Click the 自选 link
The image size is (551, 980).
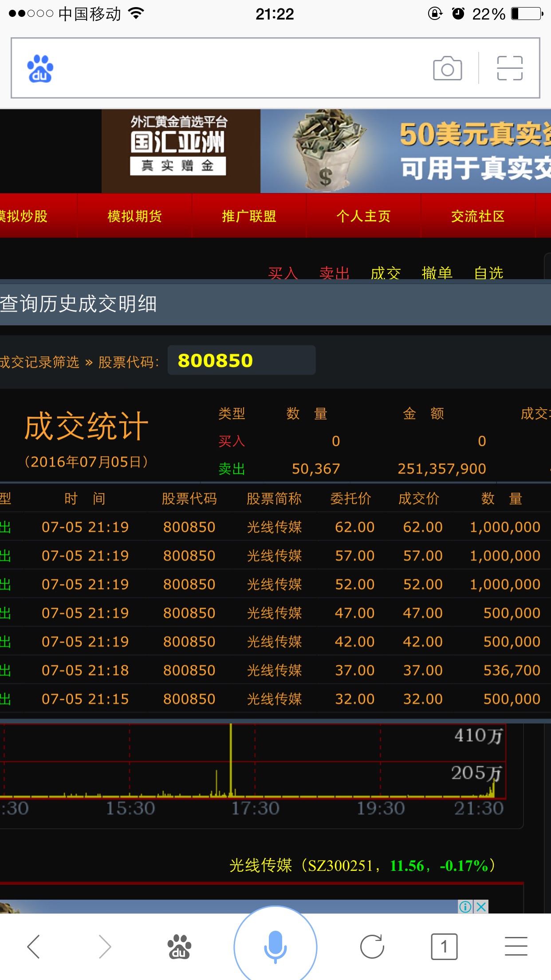click(488, 273)
